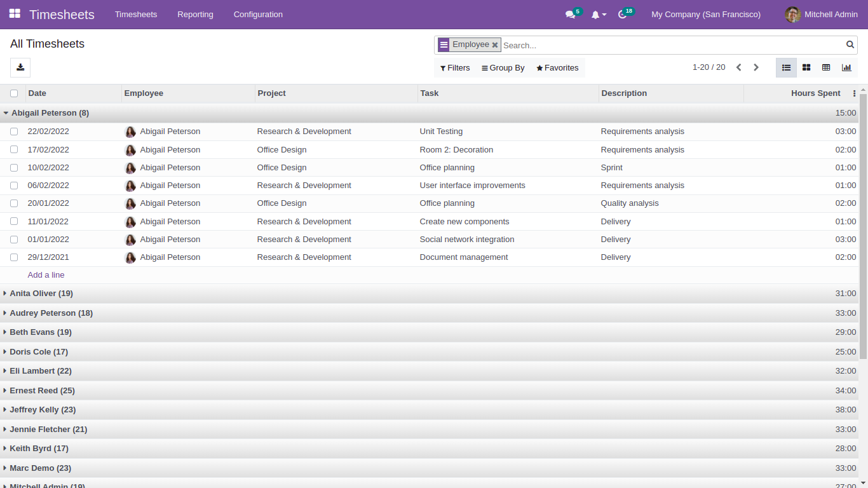Screen dimensions: 868x488
Task: Check the Document management row checkbox
Action: (14, 257)
